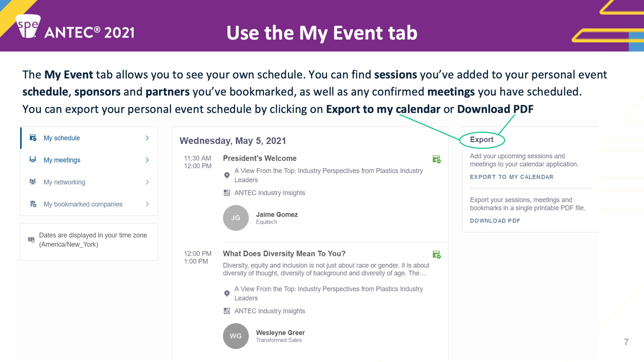Click the SPE ANTEC 2021 logo
Image resolution: width=644 pixels, height=362 pixels.
point(75,27)
